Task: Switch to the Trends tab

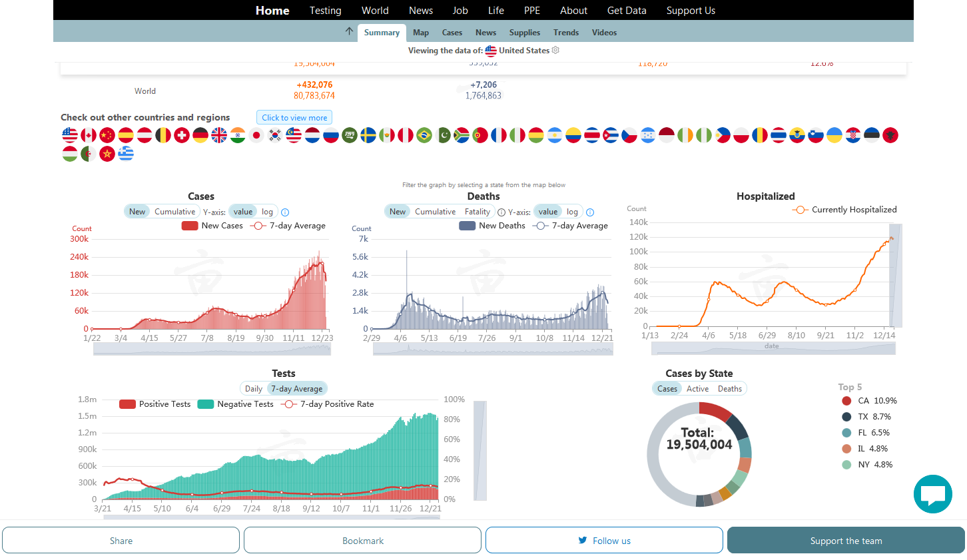Action: [x=566, y=33]
